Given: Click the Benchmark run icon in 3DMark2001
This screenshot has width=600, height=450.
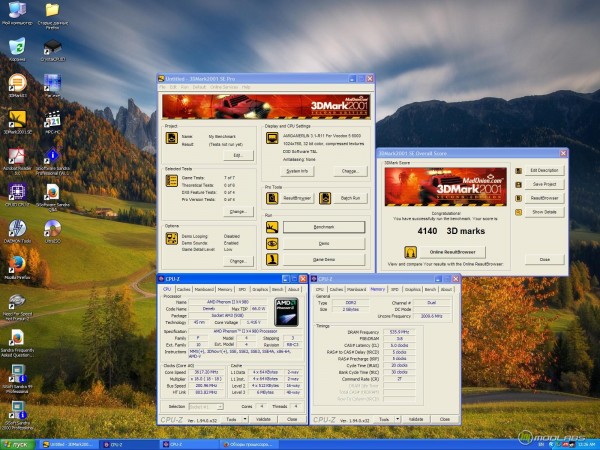Looking at the screenshot, I should coord(272,227).
